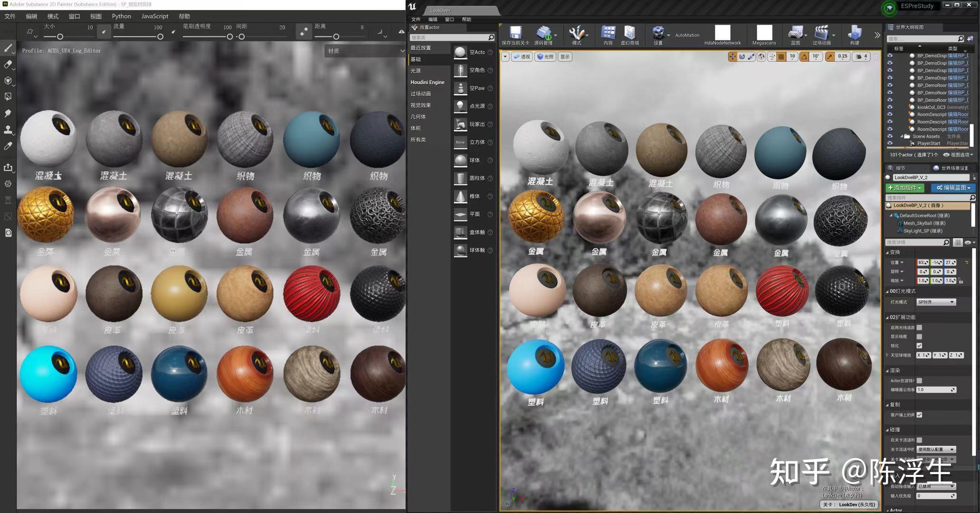Expand the DefaultSceneRoot component tree

coord(891,215)
